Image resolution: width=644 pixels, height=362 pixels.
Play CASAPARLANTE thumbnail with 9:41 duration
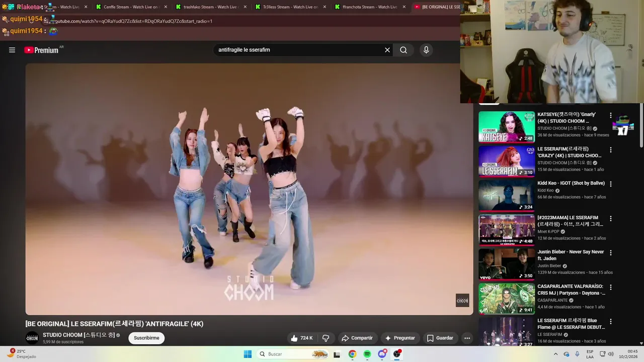click(507, 299)
